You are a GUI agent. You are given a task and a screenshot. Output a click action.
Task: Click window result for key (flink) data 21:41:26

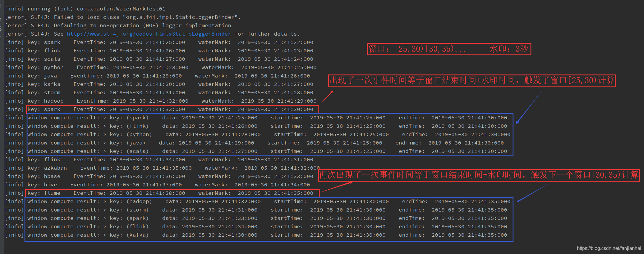256,126
